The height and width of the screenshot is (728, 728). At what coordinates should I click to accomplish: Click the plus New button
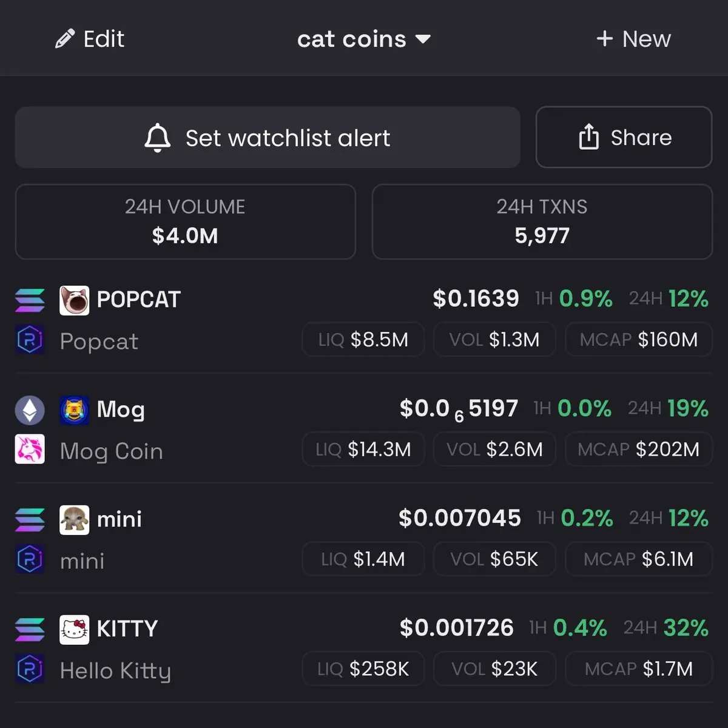(633, 39)
